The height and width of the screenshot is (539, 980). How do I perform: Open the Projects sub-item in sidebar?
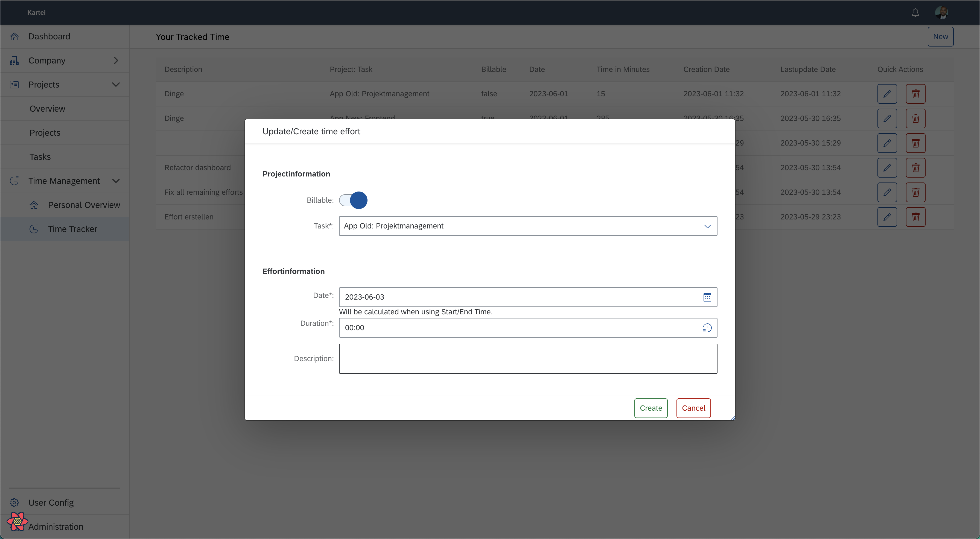point(65,133)
